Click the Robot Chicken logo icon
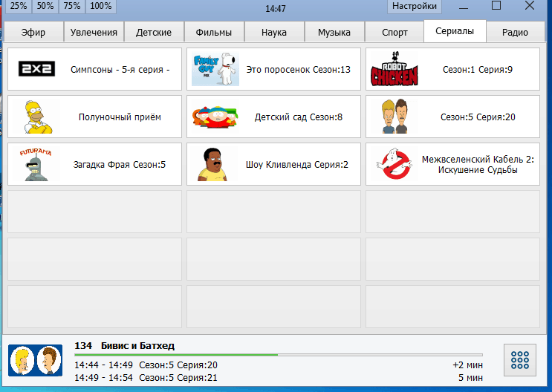The height and width of the screenshot is (392, 552). 394,69
